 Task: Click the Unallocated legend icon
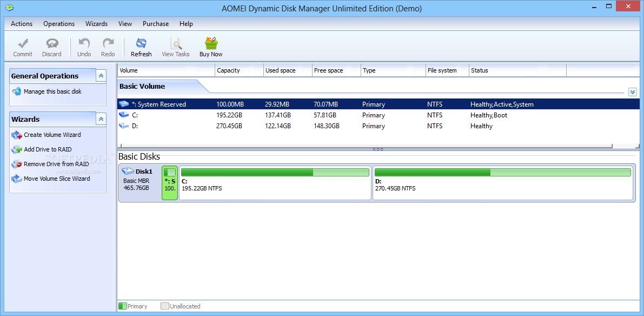pyautogui.click(x=165, y=306)
